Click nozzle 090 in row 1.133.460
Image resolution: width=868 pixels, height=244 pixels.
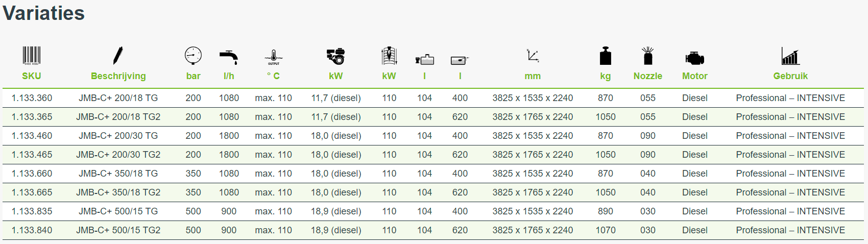(x=648, y=136)
